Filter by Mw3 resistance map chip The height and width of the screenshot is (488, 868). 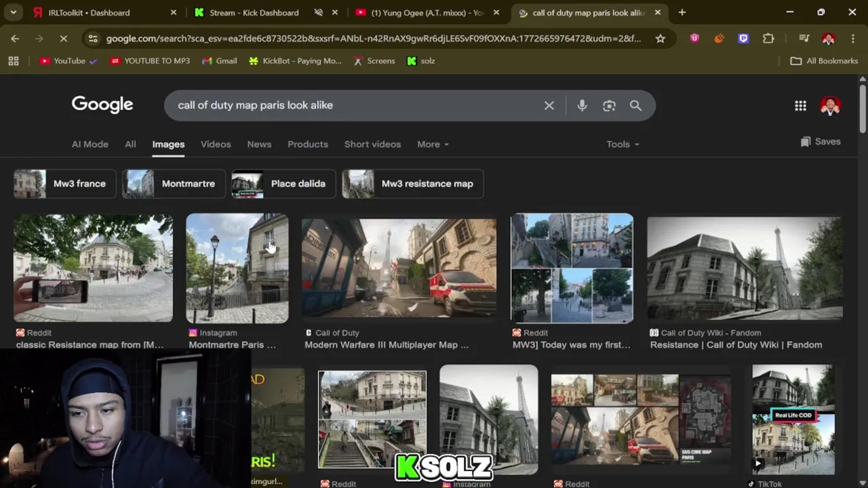412,184
